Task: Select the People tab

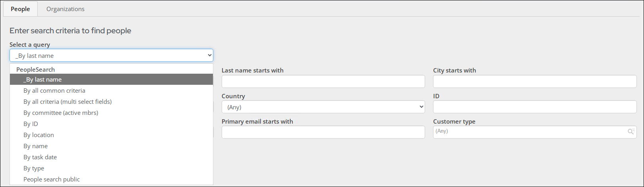Action: click(20, 9)
